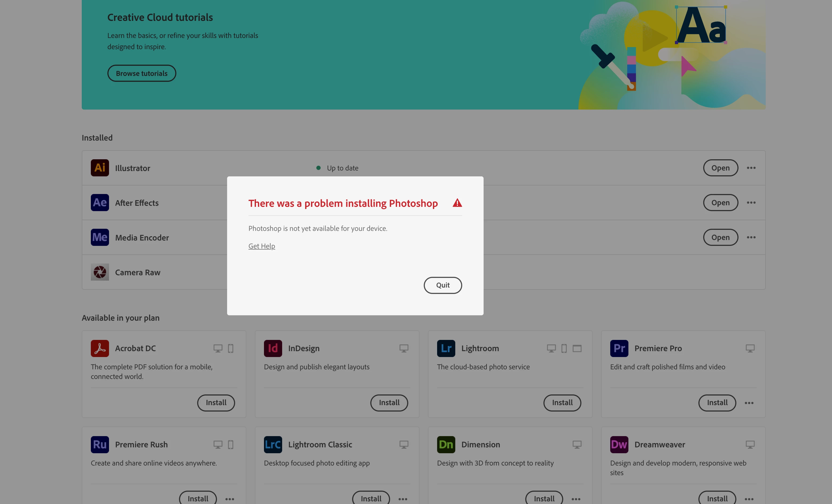Install Lightroom
This screenshot has height=504, width=832.
tap(562, 403)
